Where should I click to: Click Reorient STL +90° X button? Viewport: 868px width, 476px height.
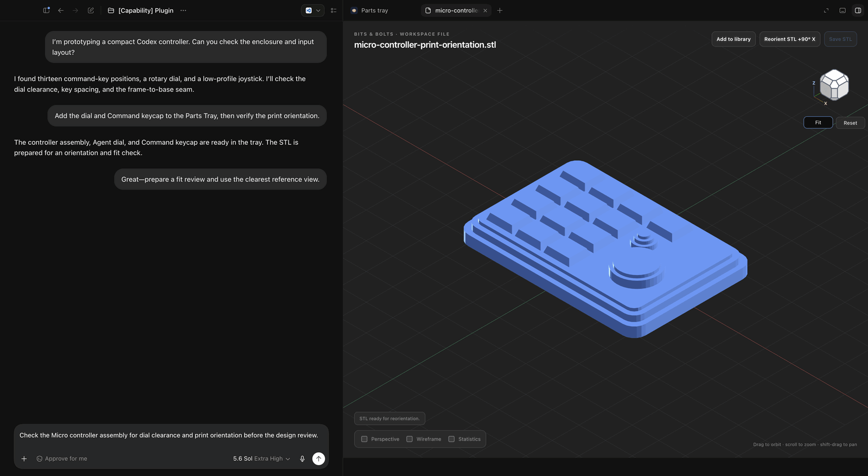coord(789,39)
